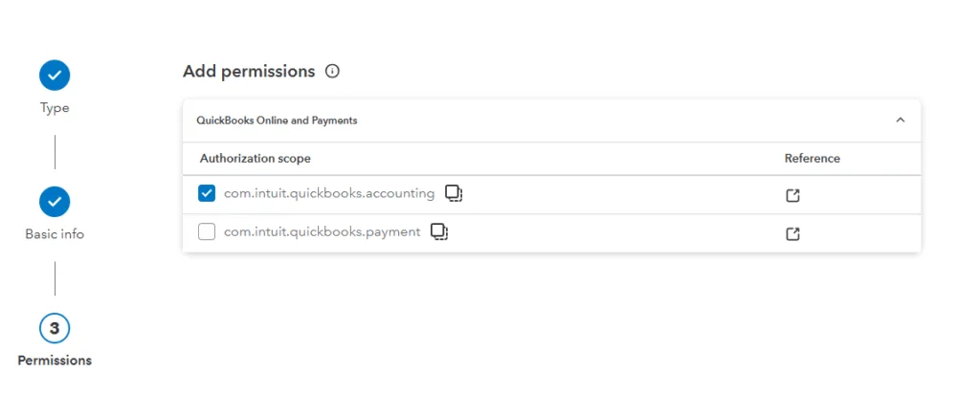The height and width of the screenshot is (394, 980).
Task: Collapse the QuickBooks Online and Payments section
Action: point(900,120)
